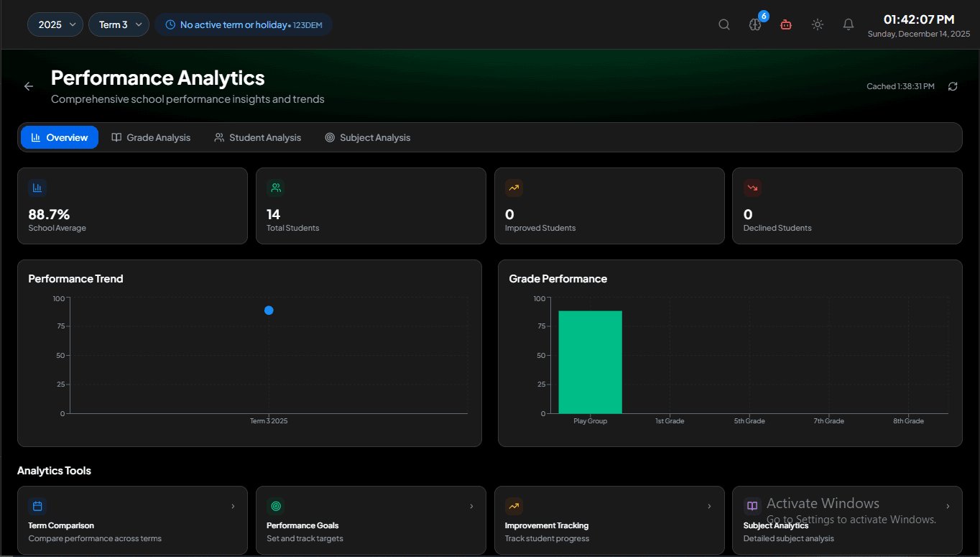Click the No active term or holiday badge
This screenshot has width=980, height=557.
click(244, 24)
